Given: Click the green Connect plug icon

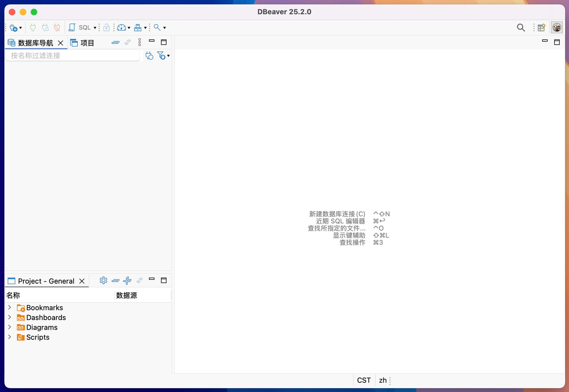Looking at the screenshot, I should coord(33,27).
